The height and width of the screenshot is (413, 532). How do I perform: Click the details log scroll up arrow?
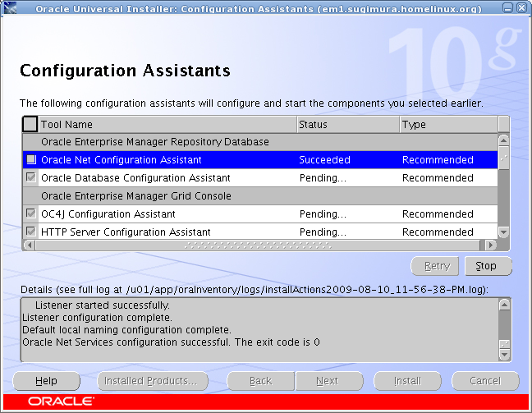coord(505,305)
